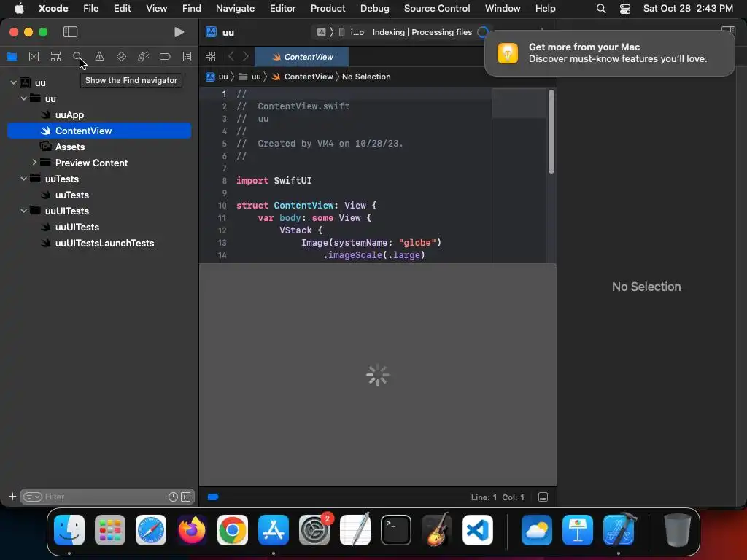Click the Xcode app menu
This screenshot has width=747, height=560.
[x=53, y=8]
